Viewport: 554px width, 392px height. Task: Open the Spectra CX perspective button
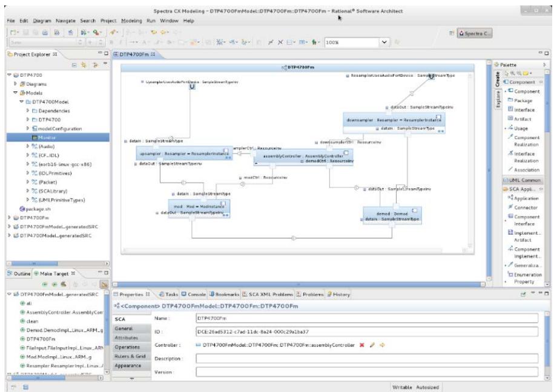tap(475, 33)
